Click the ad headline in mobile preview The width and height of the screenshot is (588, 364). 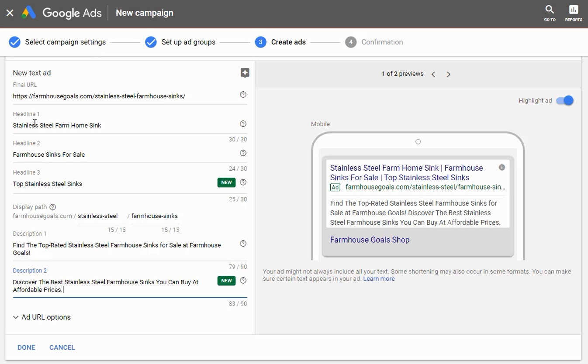click(406, 173)
